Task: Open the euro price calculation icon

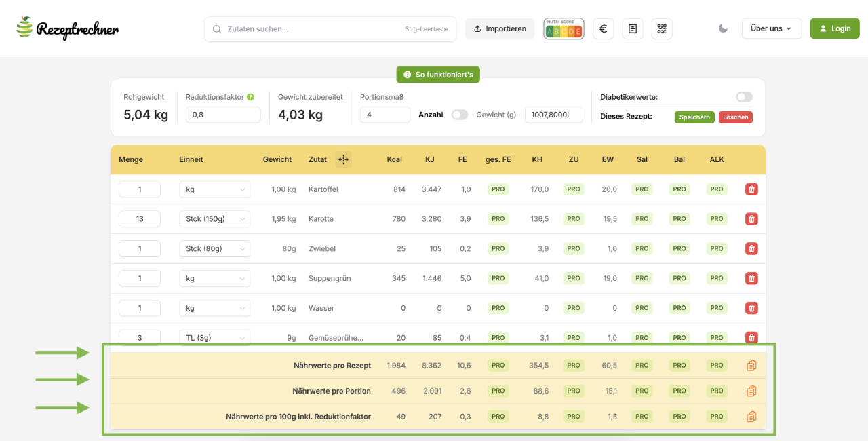Action: (603, 28)
